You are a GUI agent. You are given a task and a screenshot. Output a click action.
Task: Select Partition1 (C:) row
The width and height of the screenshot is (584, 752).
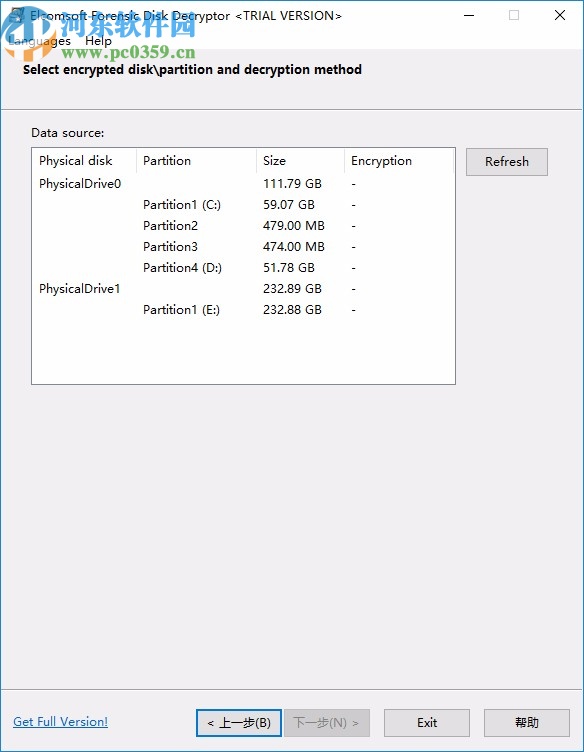coord(243,205)
